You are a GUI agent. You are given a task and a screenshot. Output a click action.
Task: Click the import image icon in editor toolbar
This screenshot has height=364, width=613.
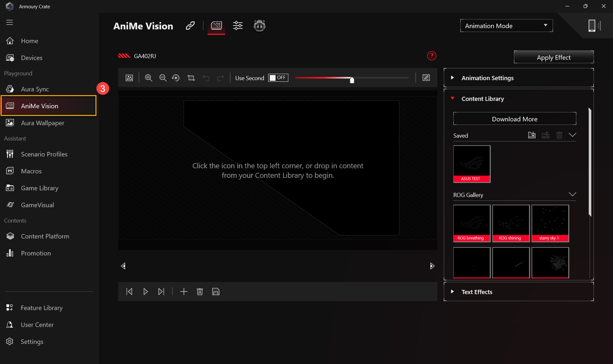point(129,78)
